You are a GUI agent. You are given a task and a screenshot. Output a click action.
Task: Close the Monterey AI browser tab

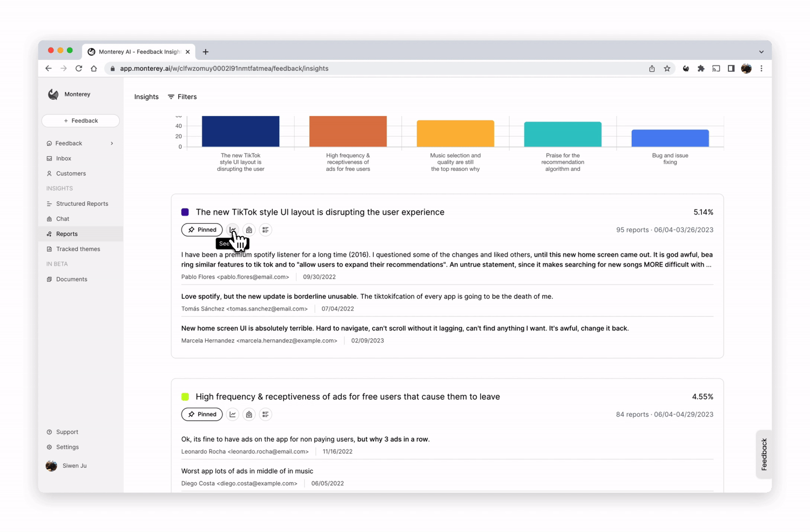187,52
